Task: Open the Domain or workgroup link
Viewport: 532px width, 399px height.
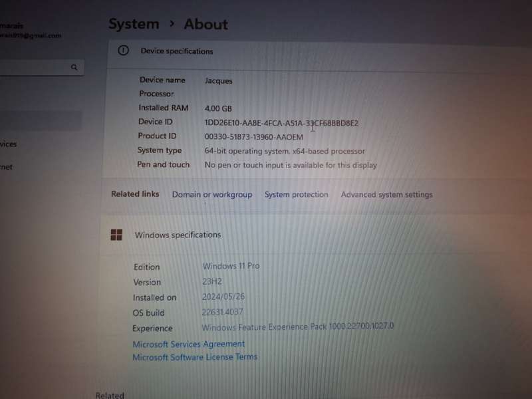Action: click(x=212, y=194)
